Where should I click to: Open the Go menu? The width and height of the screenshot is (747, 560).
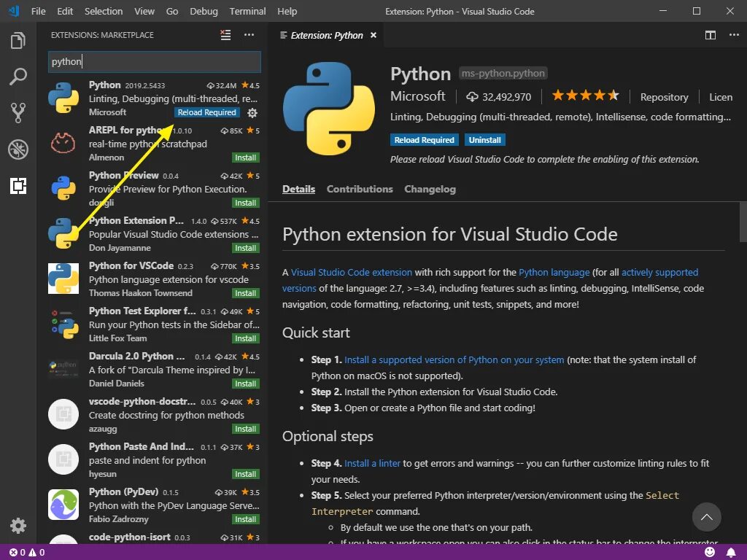(x=172, y=11)
